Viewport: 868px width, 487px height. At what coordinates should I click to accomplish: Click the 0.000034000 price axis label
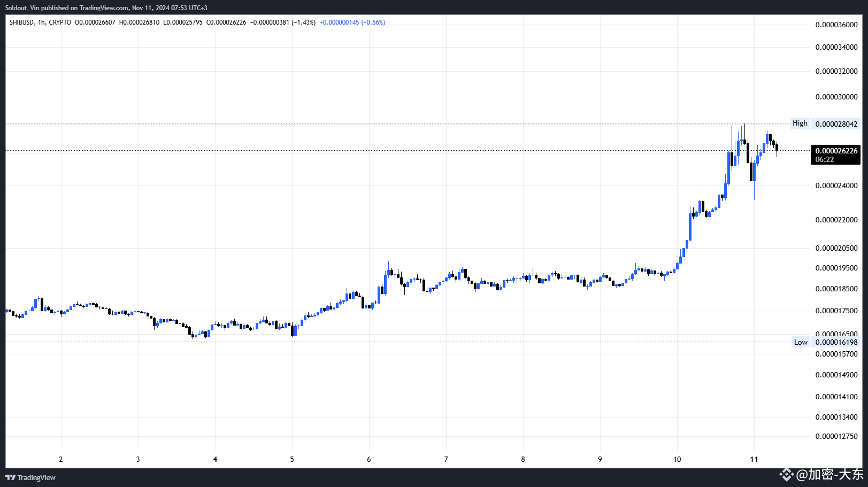[x=836, y=47]
